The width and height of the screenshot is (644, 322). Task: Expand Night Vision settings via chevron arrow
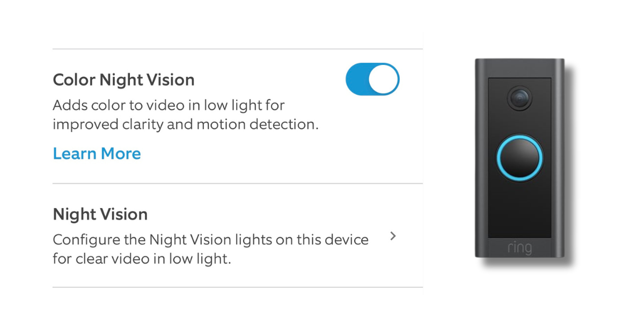(393, 236)
